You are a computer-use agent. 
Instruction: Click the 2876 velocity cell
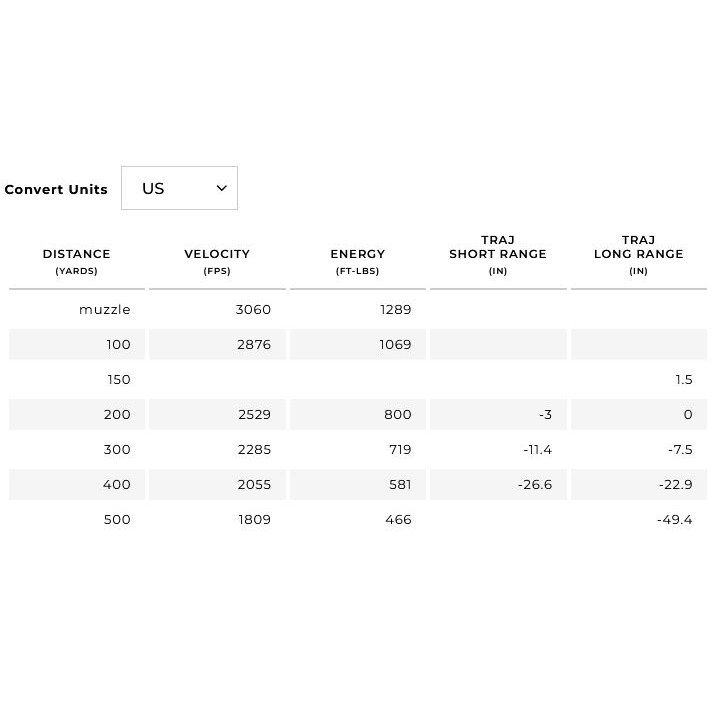[x=217, y=344]
